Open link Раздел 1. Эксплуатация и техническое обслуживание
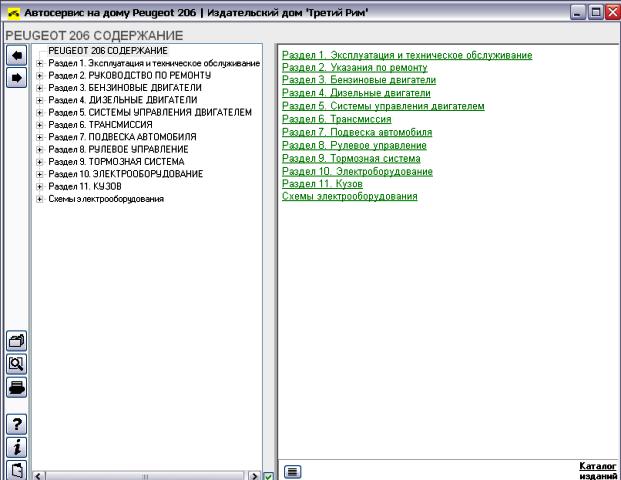Screen dimensions: 621x480 [407, 55]
